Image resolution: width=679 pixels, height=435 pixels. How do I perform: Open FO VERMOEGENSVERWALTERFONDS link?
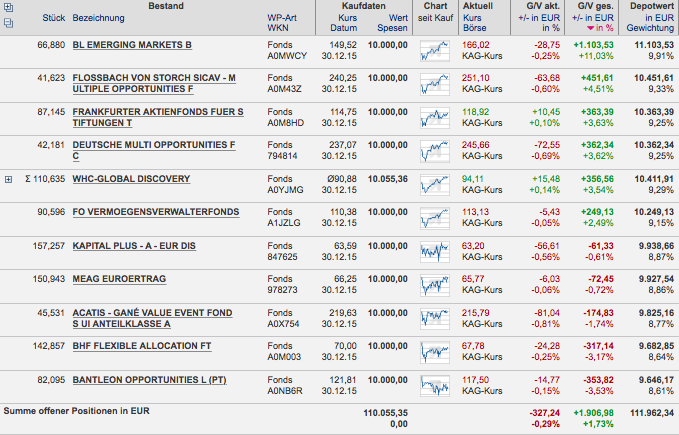156,212
